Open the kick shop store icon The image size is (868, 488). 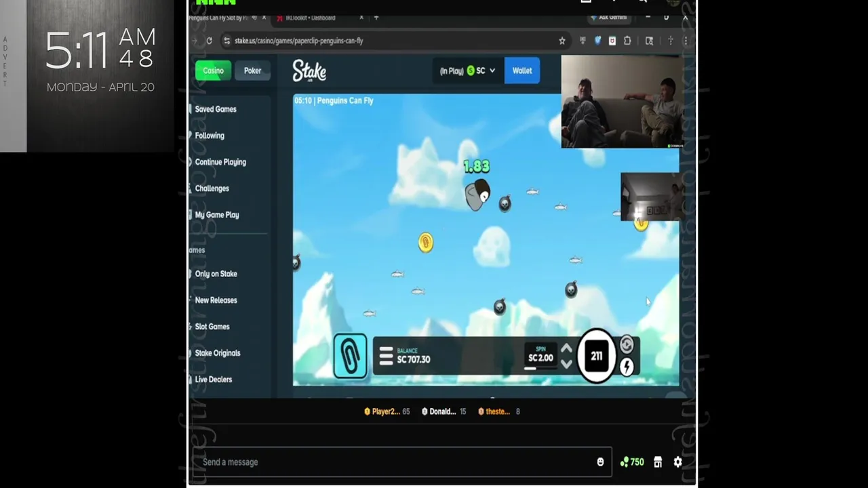coord(658,462)
